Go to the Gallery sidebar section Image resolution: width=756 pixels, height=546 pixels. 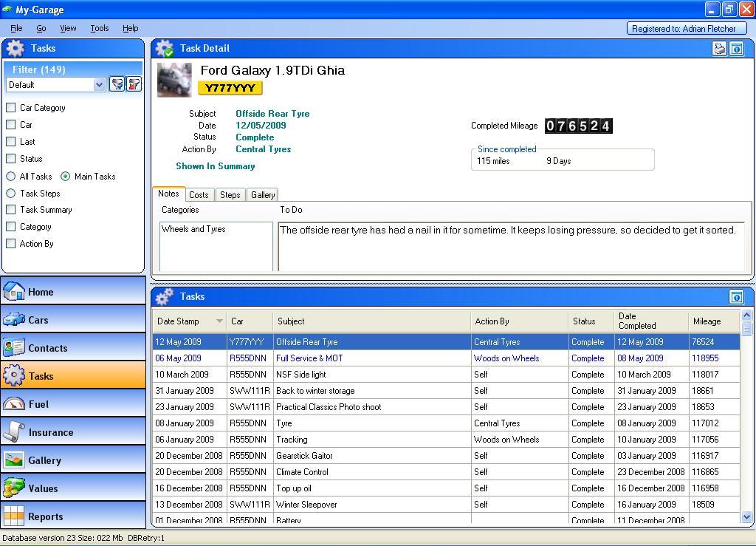73,460
